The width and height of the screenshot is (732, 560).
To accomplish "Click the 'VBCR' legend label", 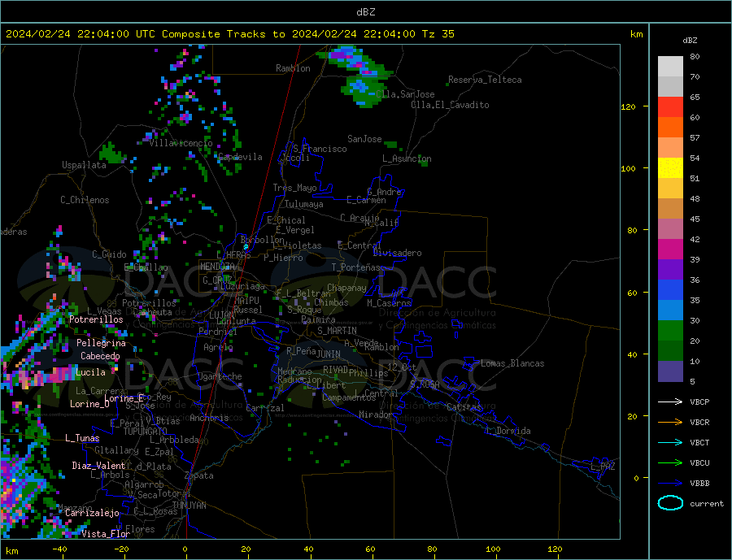I will click(x=699, y=423).
